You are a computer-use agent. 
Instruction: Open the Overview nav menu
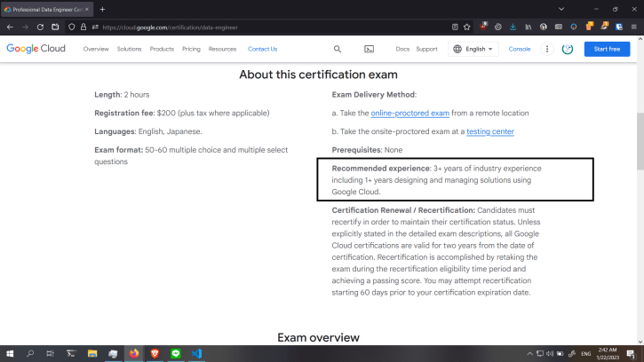(x=96, y=49)
